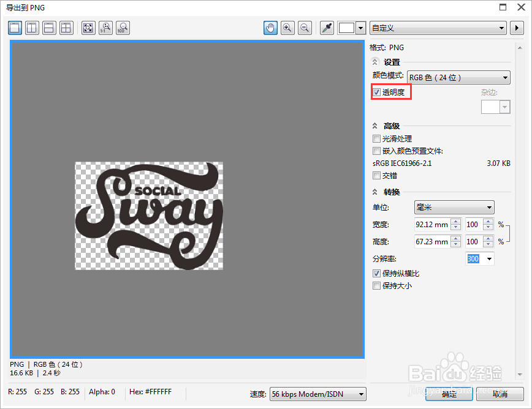Screen dimensions: 532x409
Task: Switch to two vertical preview panes view
Action: [x=32, y=28]
